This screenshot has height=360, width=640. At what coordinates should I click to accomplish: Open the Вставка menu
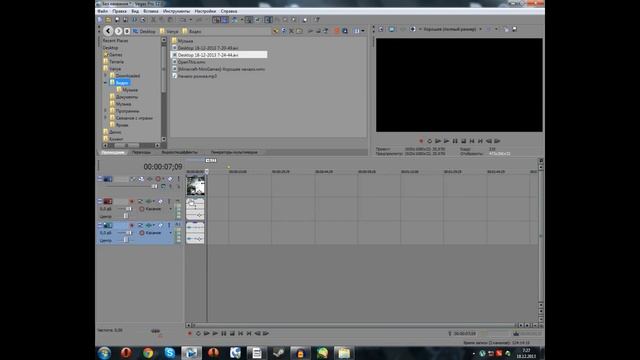[151, 11]
